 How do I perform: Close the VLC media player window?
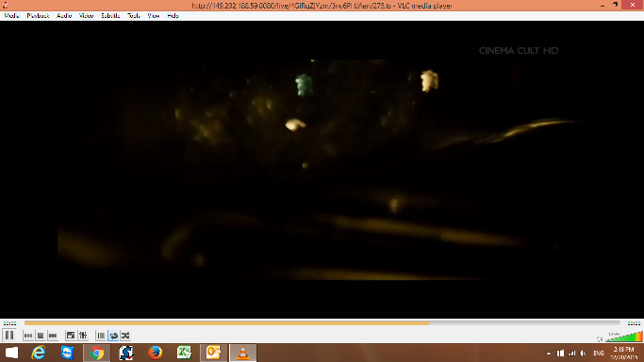[x=633, y=5]
